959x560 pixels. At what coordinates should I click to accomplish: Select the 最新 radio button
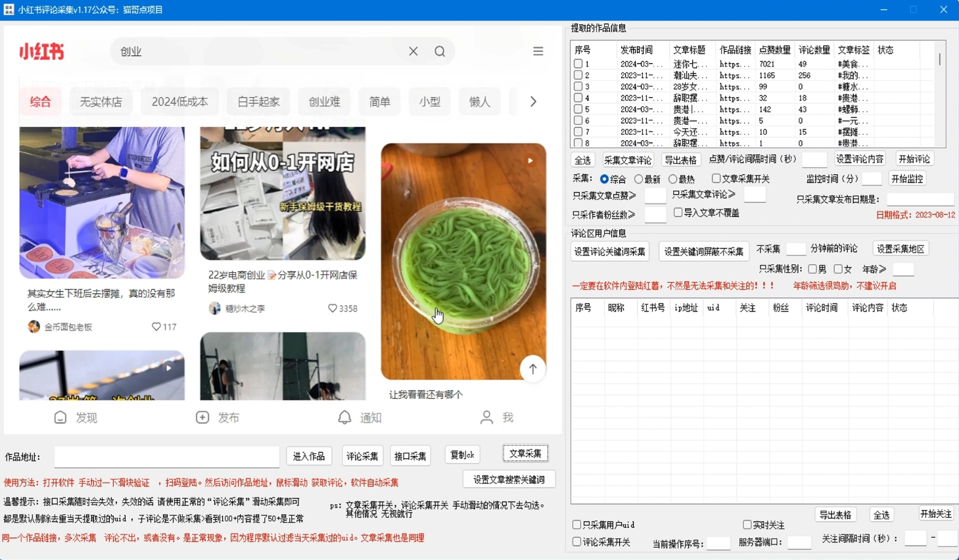coord(638,179)
